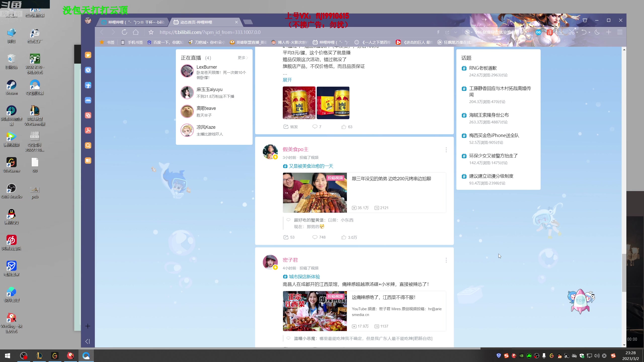Toggle night mode moon icon
The width and height of the screenshot is (644, 362).
pos(597,32)
